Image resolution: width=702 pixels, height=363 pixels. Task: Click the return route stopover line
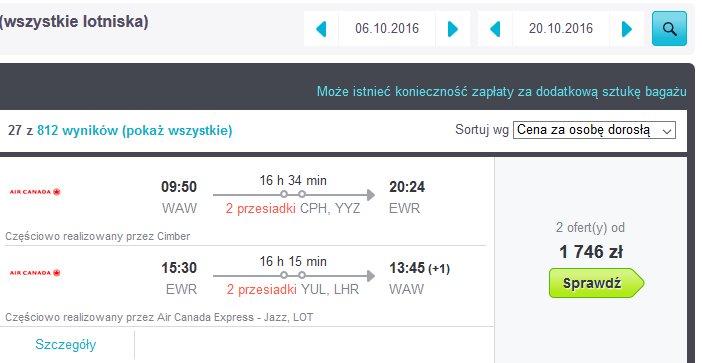(294, 276)
